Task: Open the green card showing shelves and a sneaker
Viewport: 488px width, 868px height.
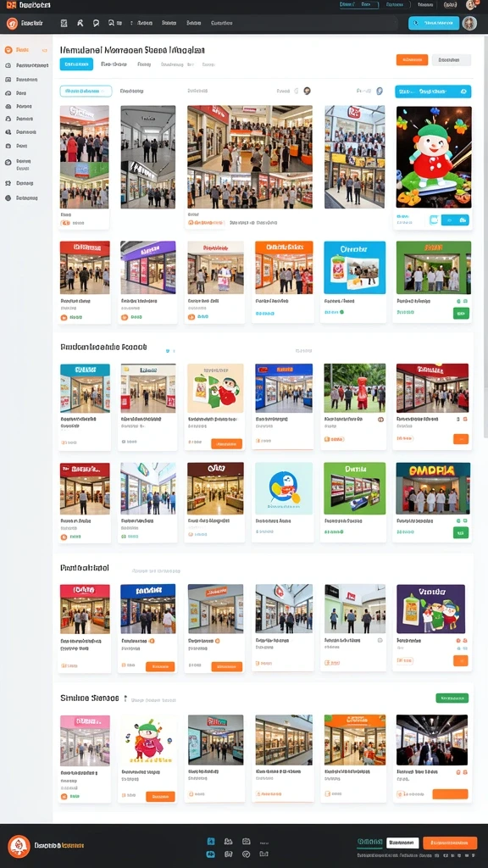Action: pos(354,489)
